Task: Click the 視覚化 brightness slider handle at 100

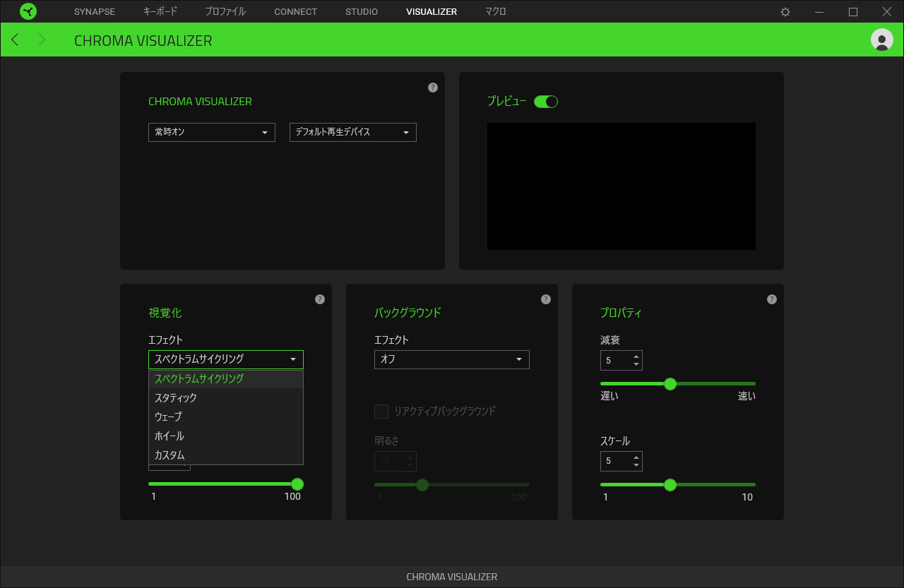Action: 297,484
